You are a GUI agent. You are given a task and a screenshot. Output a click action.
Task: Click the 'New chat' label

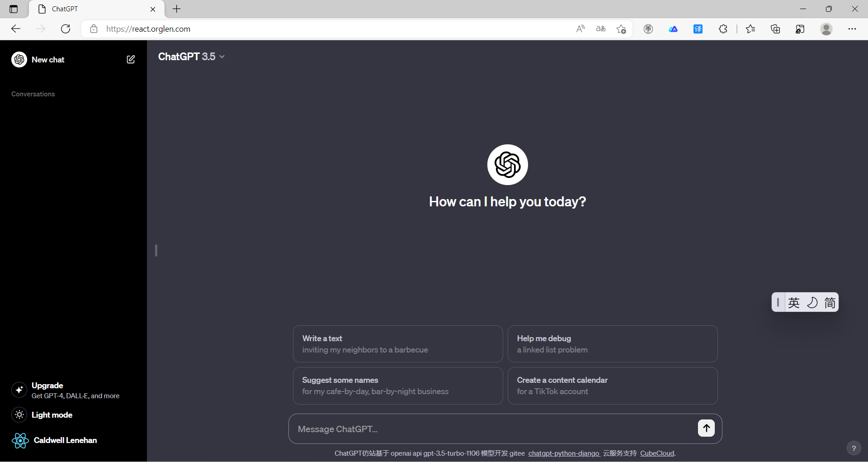point(48,60)
